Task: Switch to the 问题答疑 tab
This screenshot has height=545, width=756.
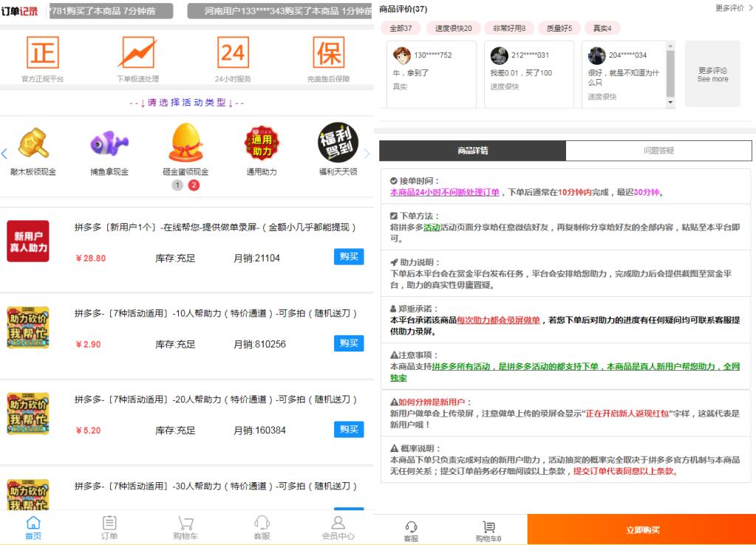Action: 658,151
